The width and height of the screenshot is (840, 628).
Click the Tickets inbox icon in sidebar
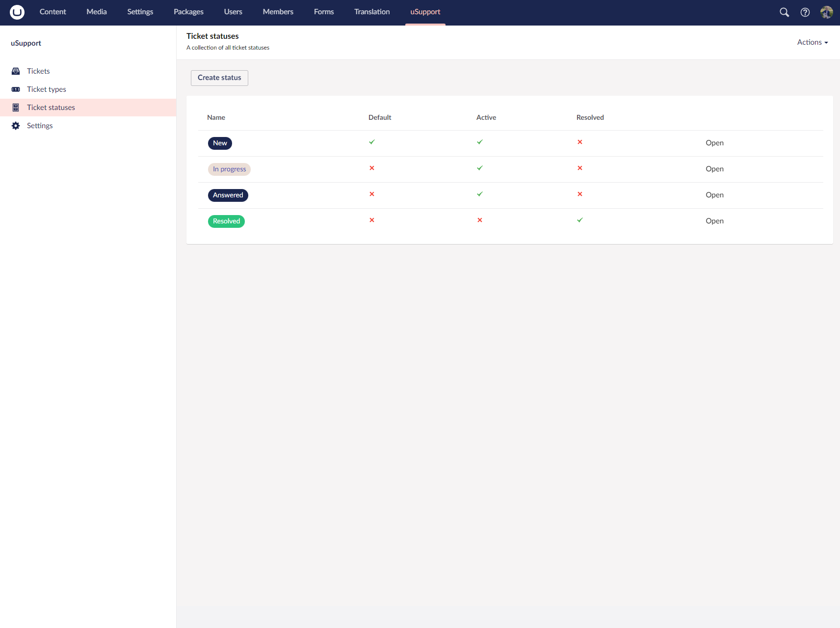pyautogui.click(x=16, y=71)
